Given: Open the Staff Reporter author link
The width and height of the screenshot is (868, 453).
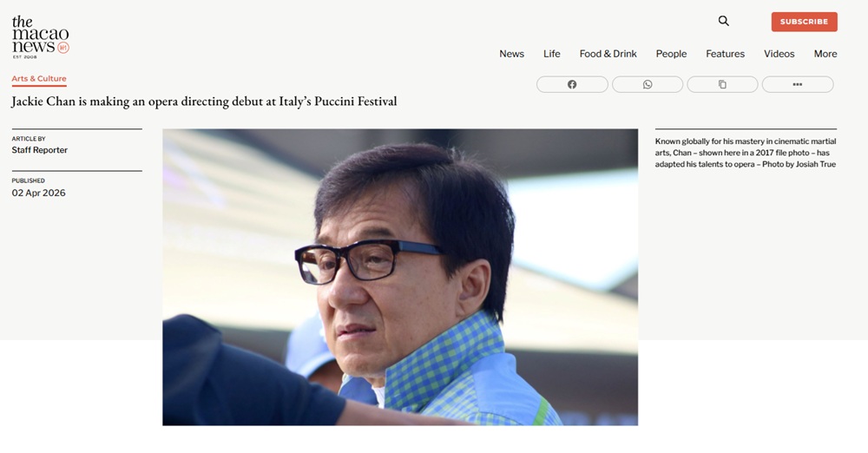Looking at the screenshot, I should (40, 150).
